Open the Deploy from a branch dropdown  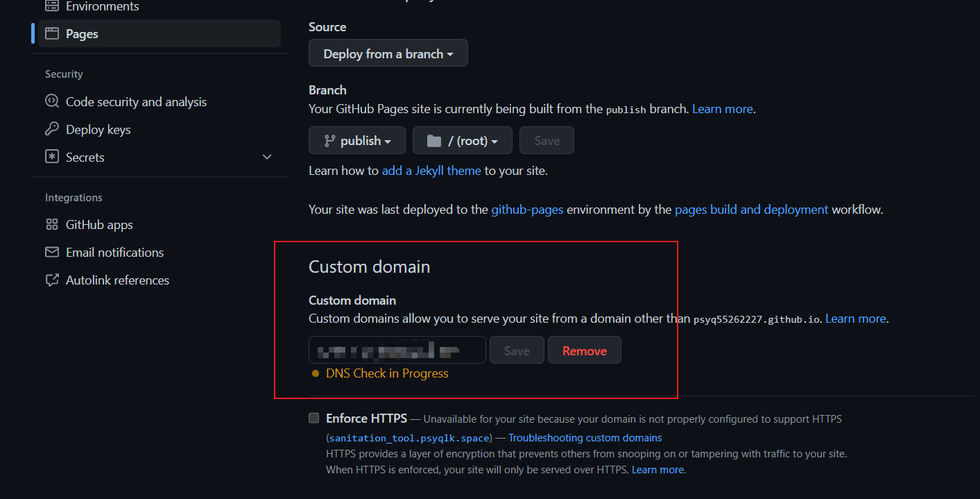coord(388,53)
